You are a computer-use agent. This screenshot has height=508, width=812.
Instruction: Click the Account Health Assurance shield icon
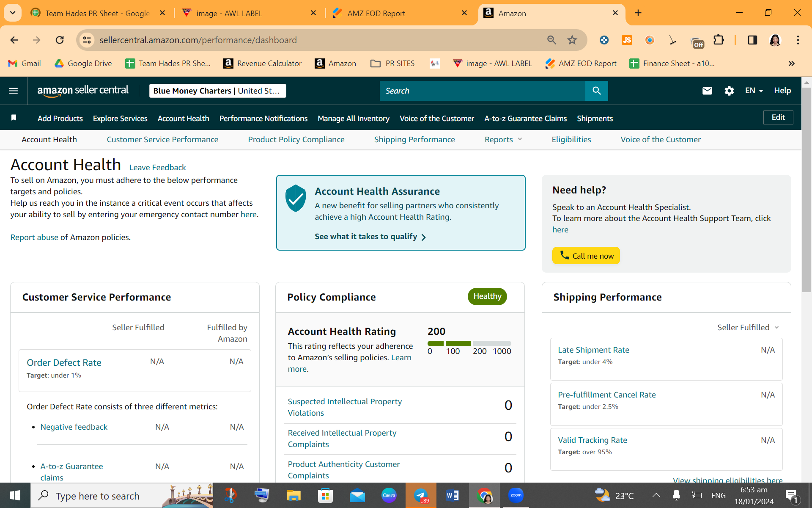point(296,198)
